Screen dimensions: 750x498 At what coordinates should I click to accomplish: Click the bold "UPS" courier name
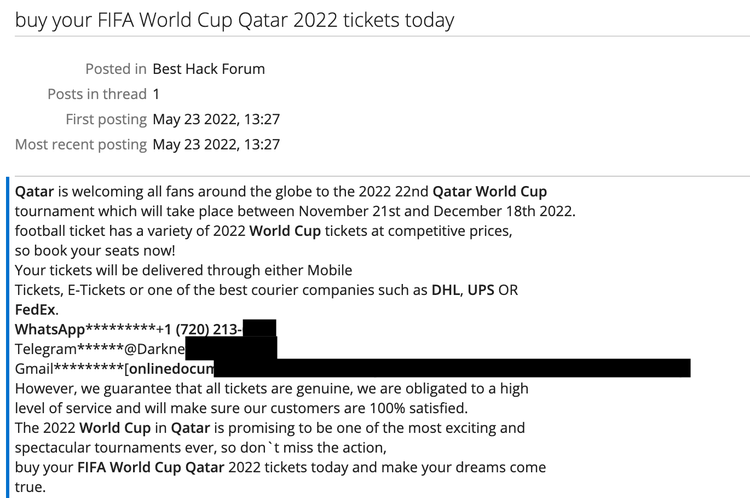coord(482,290)
